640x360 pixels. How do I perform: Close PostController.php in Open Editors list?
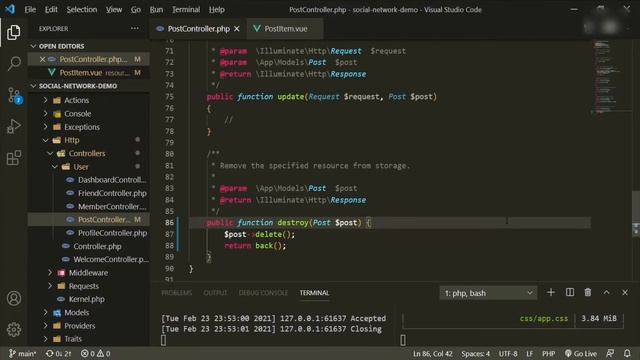tap(42, 59)
